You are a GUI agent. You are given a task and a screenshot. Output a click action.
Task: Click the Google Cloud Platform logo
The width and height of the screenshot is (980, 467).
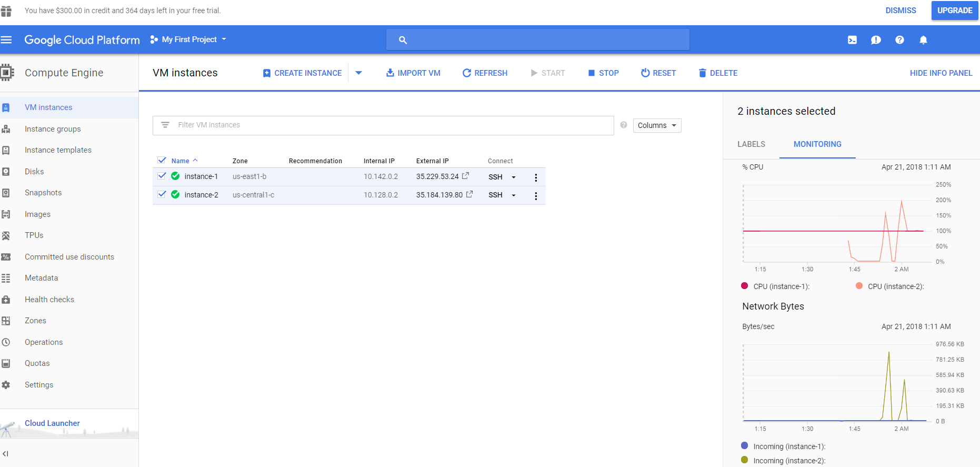tap(82, 40)
